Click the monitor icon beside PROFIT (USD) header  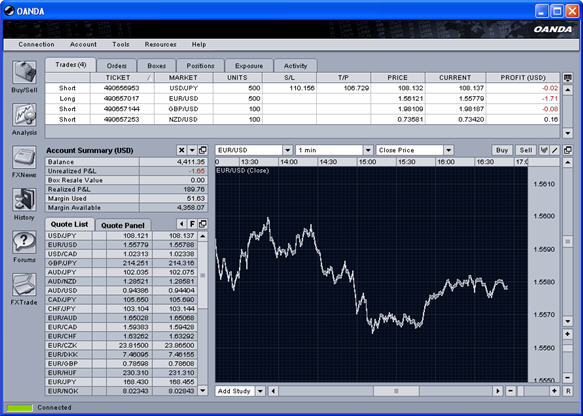[567, 78]
